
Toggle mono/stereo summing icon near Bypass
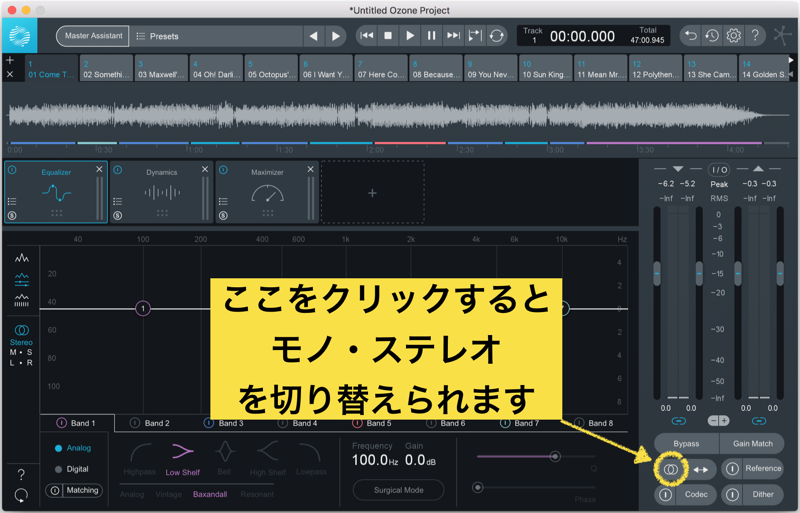coord(671,469)
